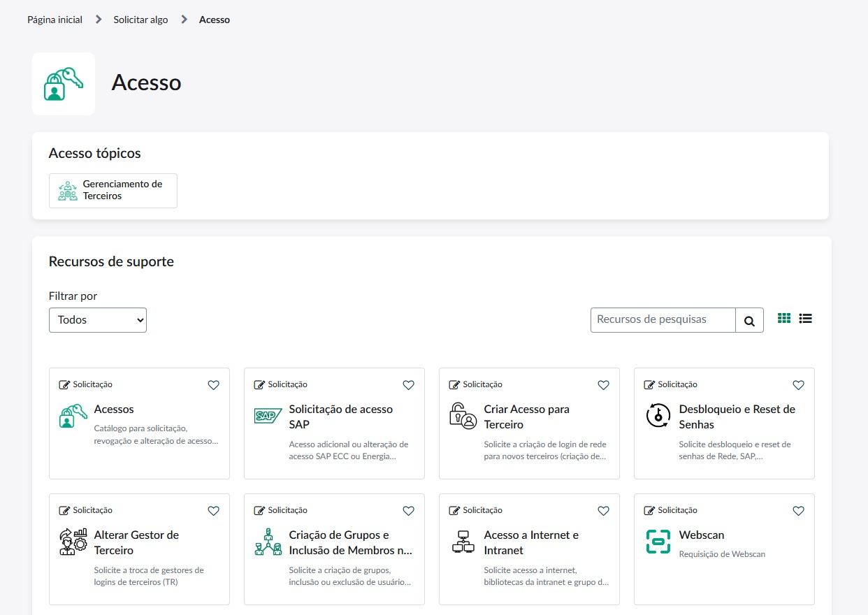Open Gerenciamento de Terceiros topic

(x=113, y=191)
